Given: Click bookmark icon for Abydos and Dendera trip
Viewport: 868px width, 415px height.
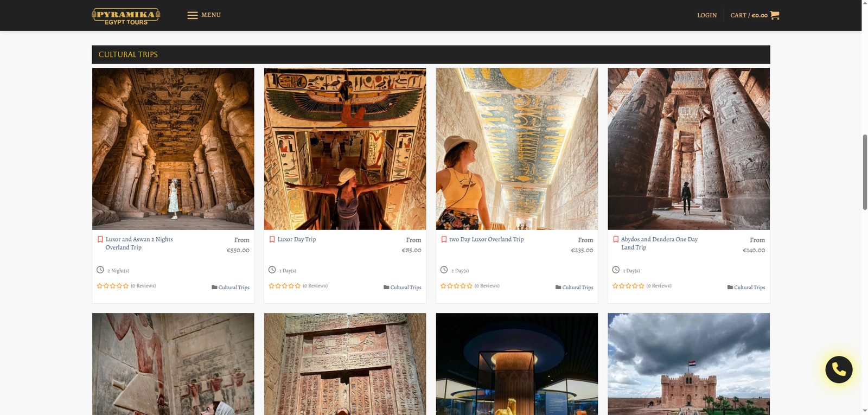Looking at the screenshot, I should [616, 239].
